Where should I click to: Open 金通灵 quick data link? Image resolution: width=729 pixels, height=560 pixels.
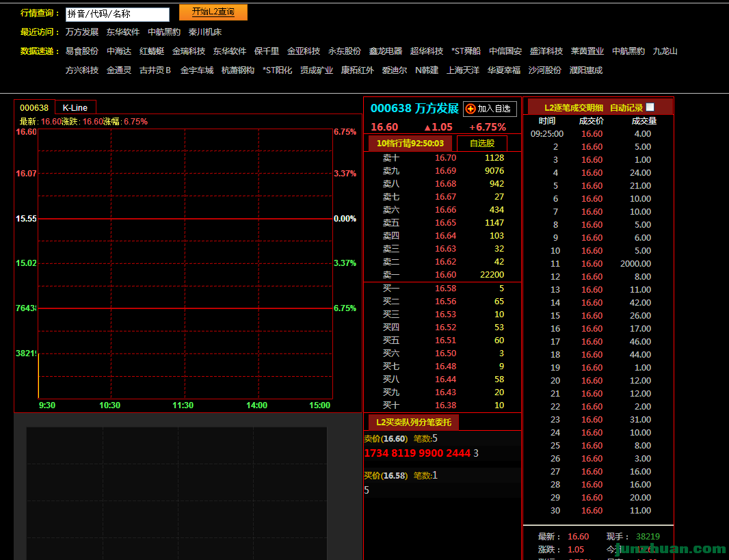(x=119, y=70)
